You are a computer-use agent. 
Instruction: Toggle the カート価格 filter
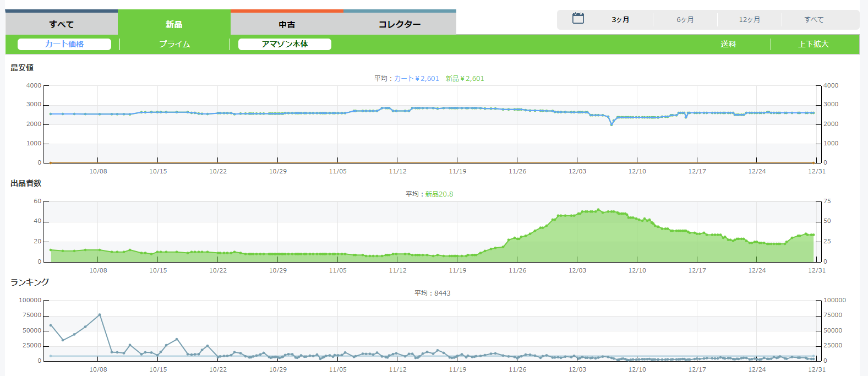click(64, 44)
